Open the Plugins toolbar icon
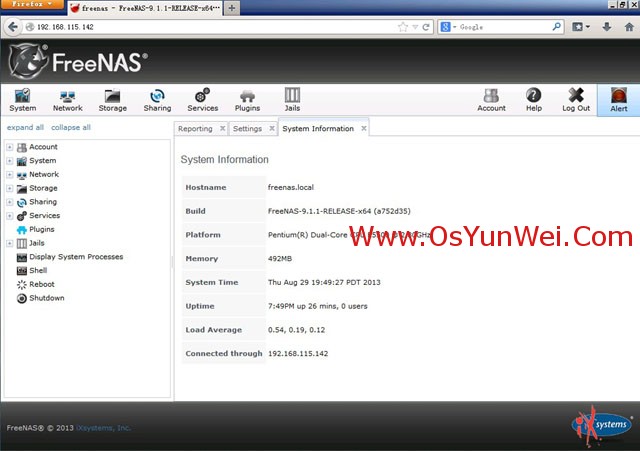Screen dimensions: 640x451 point(247,100)
